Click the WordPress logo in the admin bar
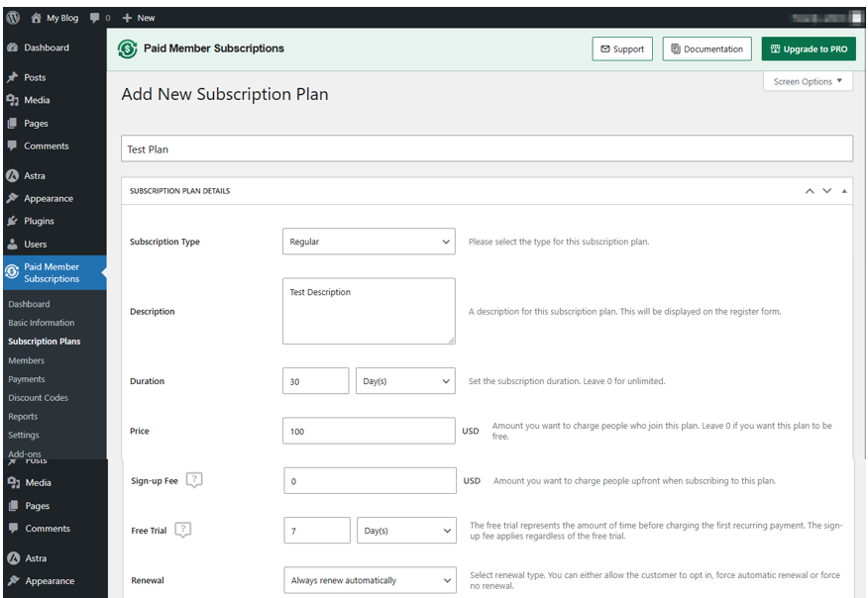This screenshot has height=598, width=868. pos(11,17)
